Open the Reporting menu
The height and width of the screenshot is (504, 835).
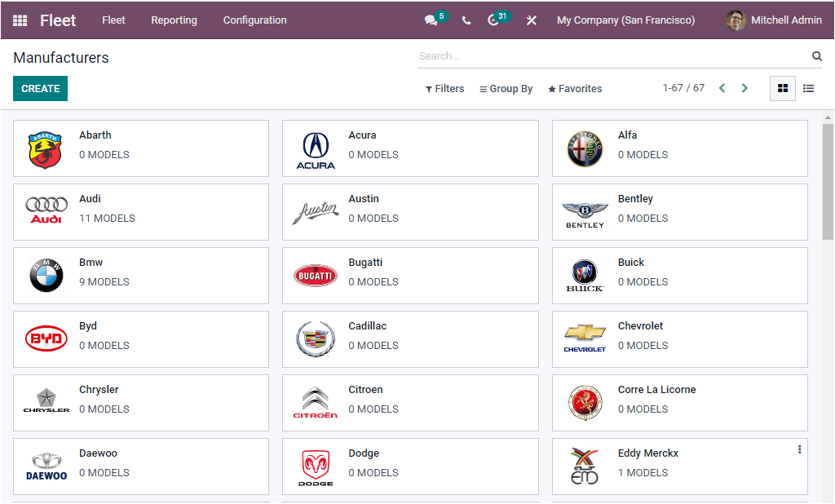[x=174, y=20]
